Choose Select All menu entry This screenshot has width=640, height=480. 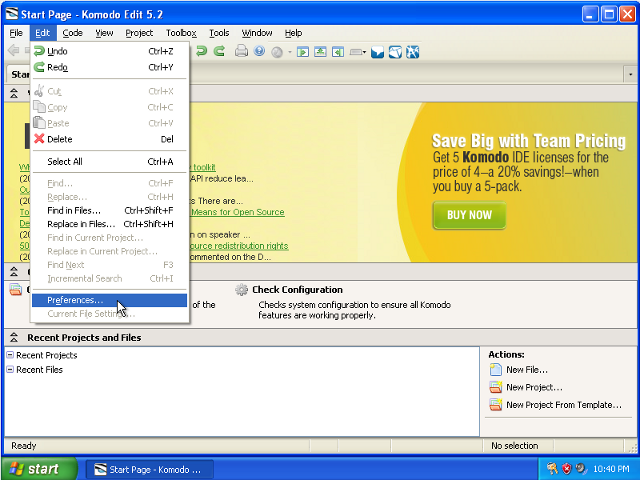109,162
